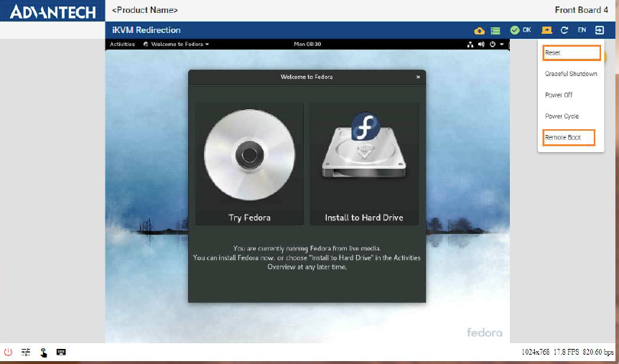Open the orange power control menu icon

[x=546, y=30]
